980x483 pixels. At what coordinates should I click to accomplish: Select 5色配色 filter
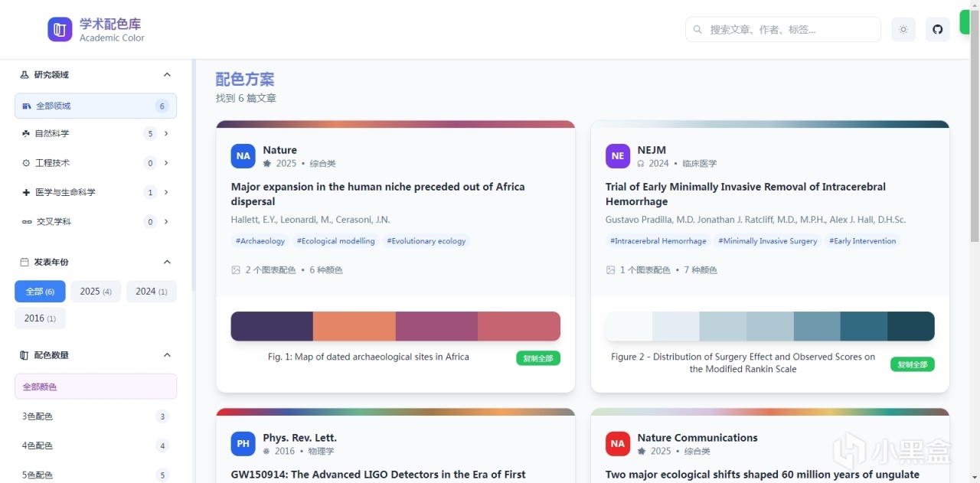click(x=96, y=475)
